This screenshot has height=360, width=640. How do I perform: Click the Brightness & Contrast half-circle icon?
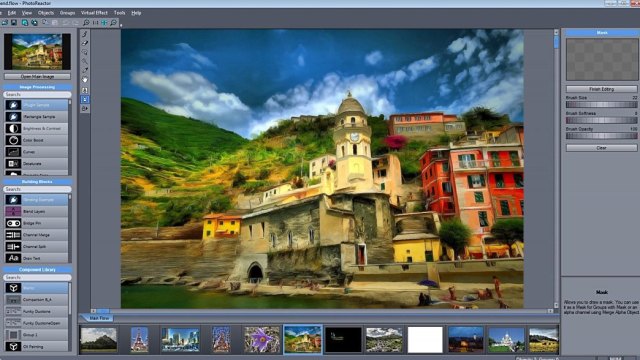pos(13,128)
